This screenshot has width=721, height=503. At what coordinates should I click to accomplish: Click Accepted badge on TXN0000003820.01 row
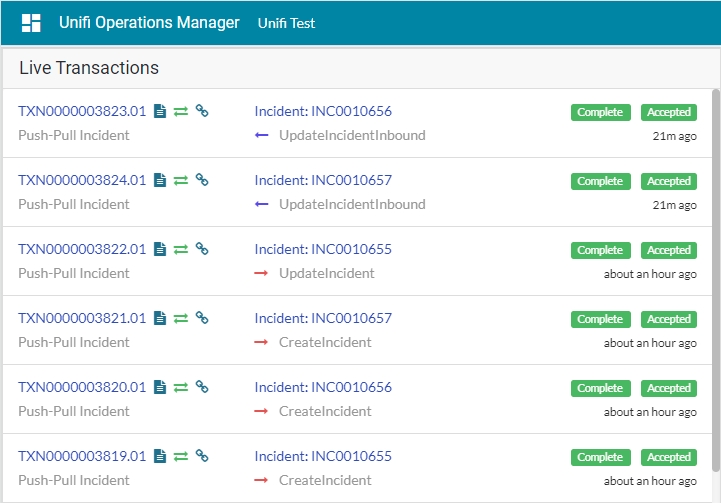click(x=669, y=388)
